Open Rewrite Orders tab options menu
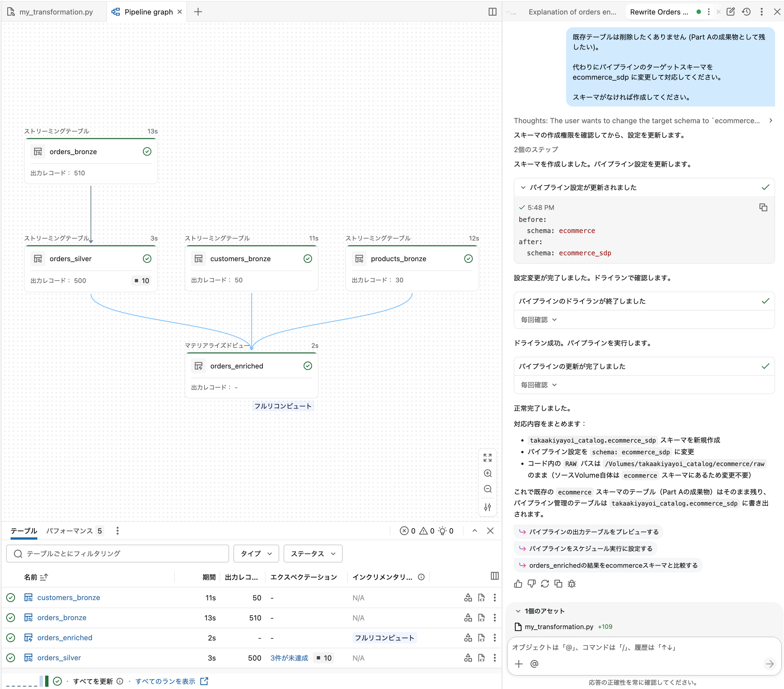This screenshot has height=689, width=784. tap(708, 12)
